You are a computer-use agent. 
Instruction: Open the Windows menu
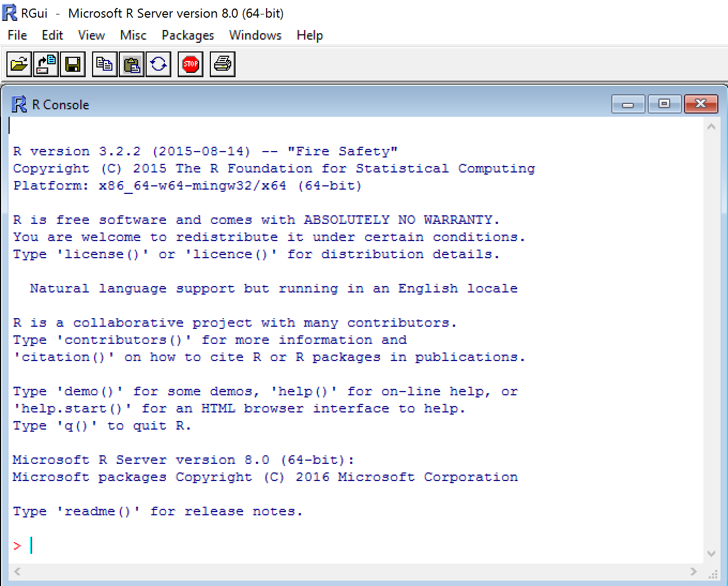[x=255, y=35]
